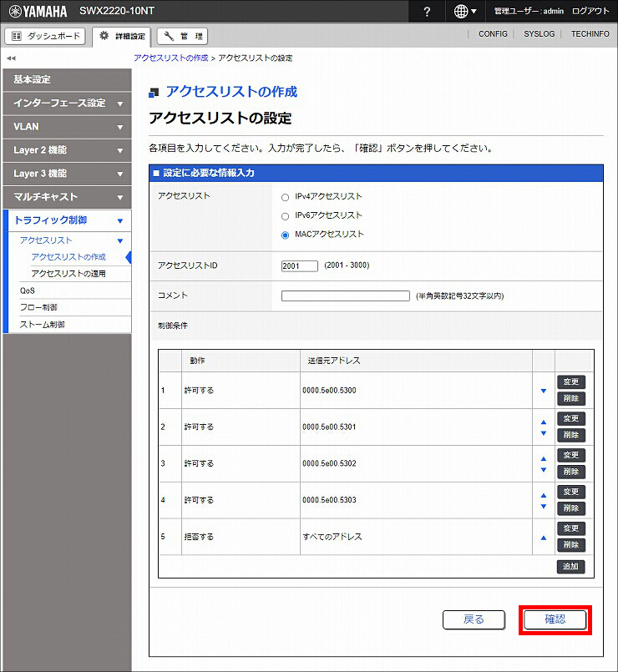This screenshot has height=672, width=618.
Task: Move rule 2 down with blue arrow
Action: pyautogui.click(x=544, y=433)
